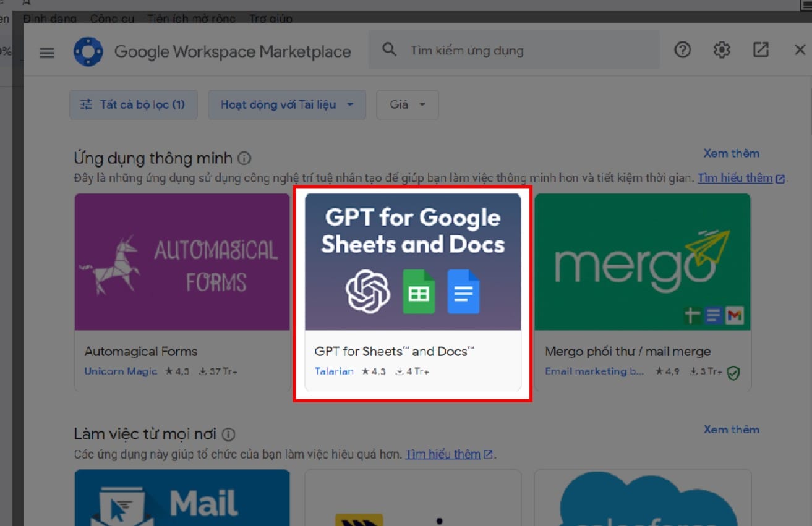Expand the Giá price dropdown
The width and height of the screenshot is (812, 526).
point(408,104)
